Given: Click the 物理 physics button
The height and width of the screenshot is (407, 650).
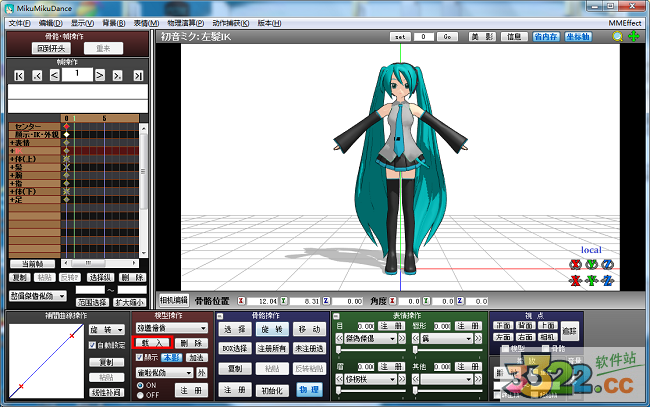Looking at the screenshot, I should 309,390.
